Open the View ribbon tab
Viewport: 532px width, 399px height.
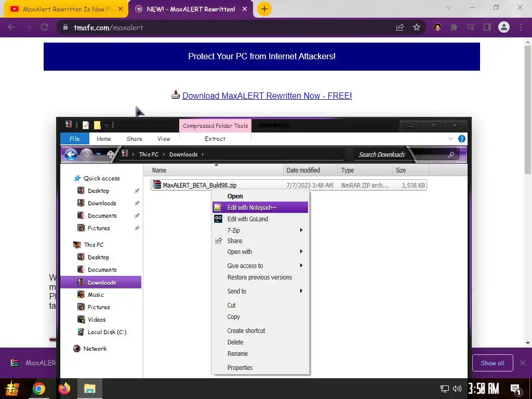tap(164, 139)
